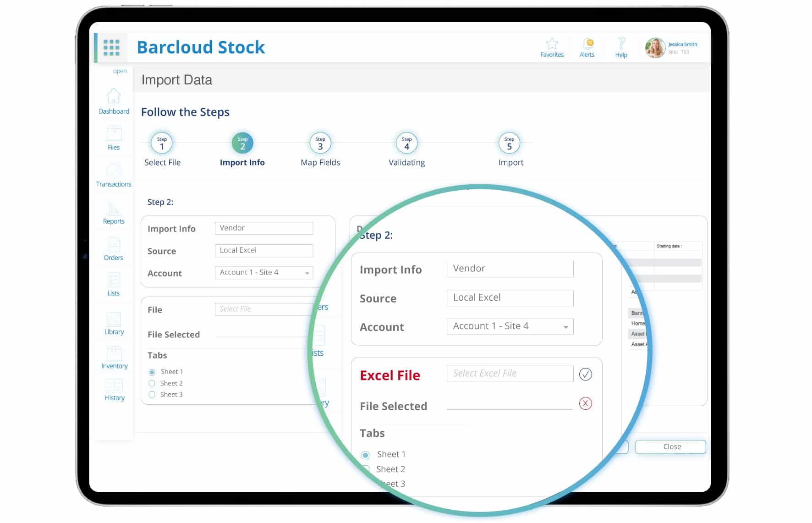The height and width of the screenshot is (523, 812).
Task: Click the sidebar 'open' link
Action: (x=120, y=71)
